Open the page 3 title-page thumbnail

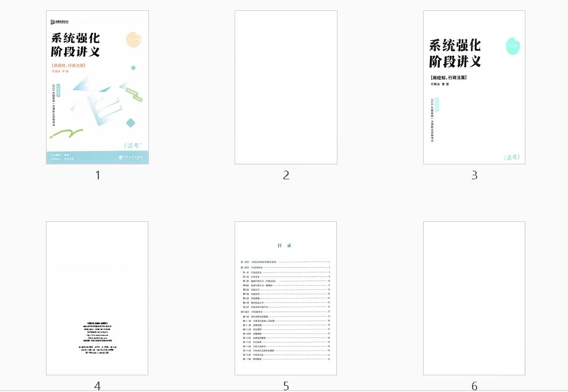474,86
